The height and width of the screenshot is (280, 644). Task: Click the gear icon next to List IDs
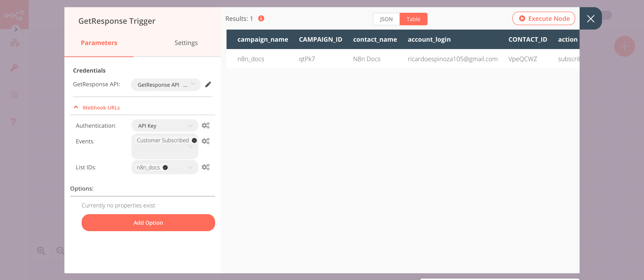[x=206, y=167]
